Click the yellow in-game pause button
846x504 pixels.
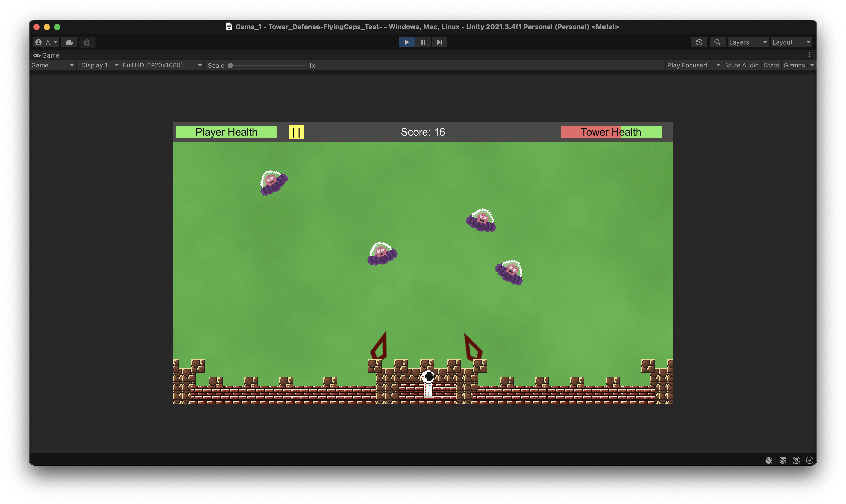point(296,132)
